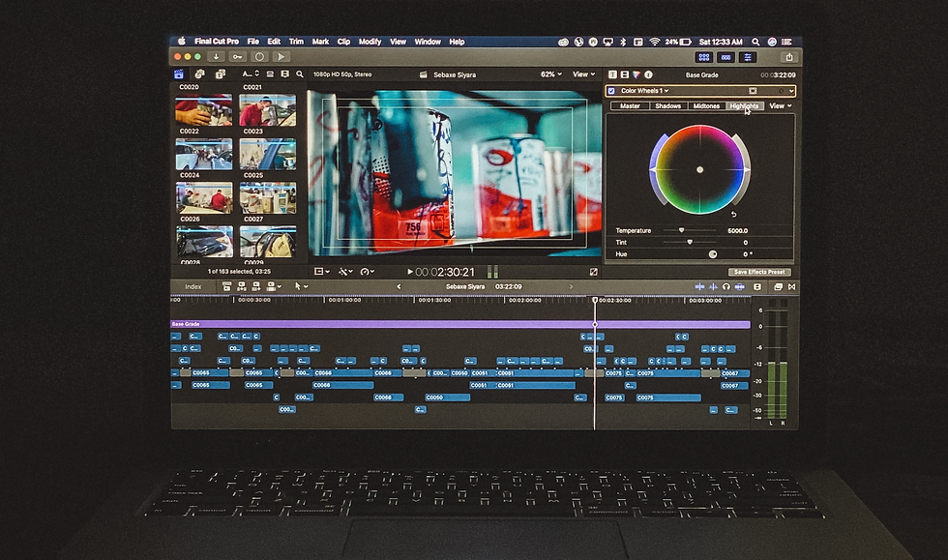Click the center puck of the color wheel

coord(700,170)
